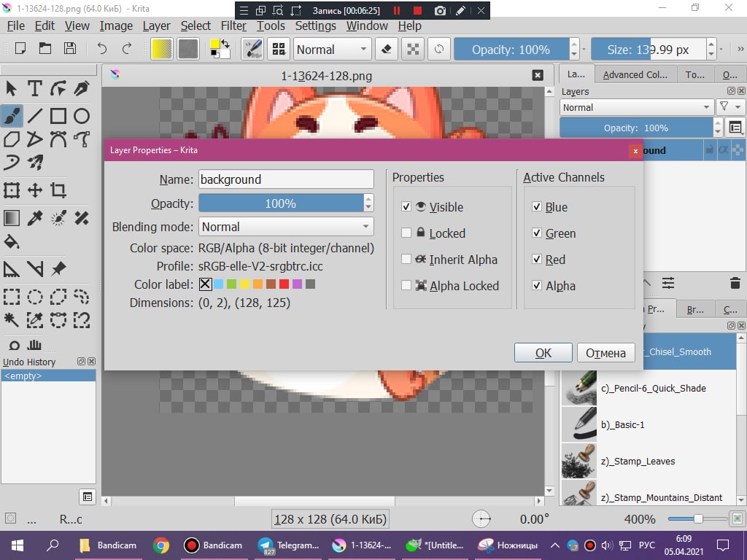
Task: Expand the toolbar overflow chevron
Action: [740, 49]
